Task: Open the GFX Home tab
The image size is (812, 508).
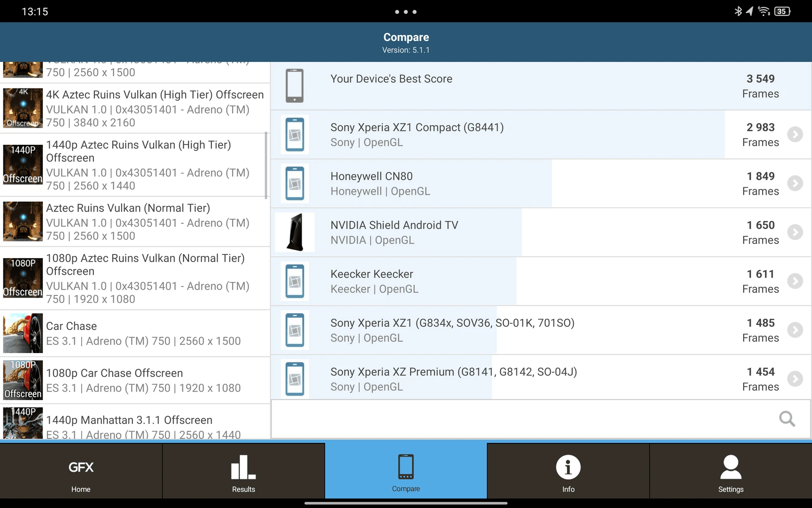Action: (81, 471)
